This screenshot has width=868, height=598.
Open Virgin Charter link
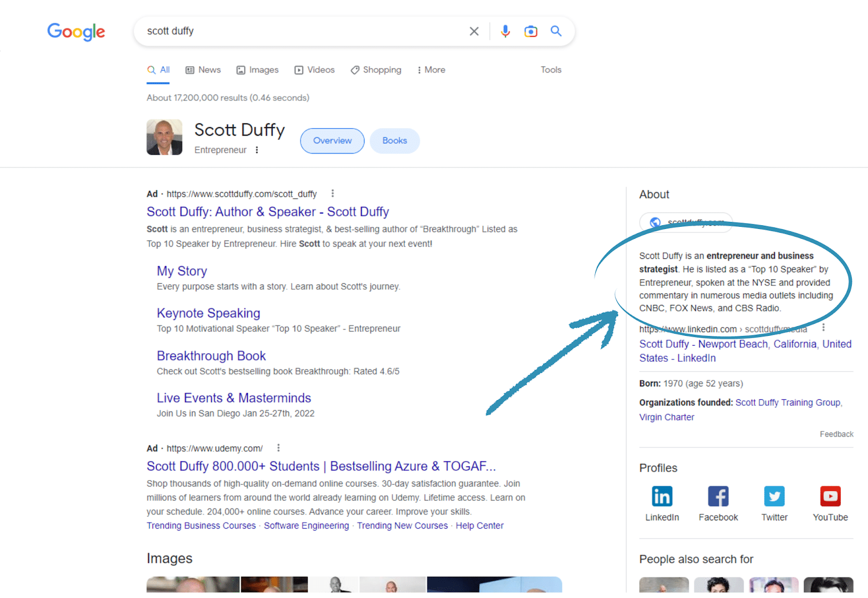pyautogui.click(x=667, y=417)
